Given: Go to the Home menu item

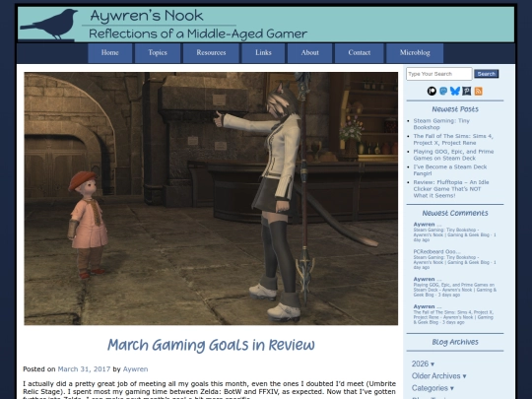Looking at the screenshot, I should click(x=110, y=53).
